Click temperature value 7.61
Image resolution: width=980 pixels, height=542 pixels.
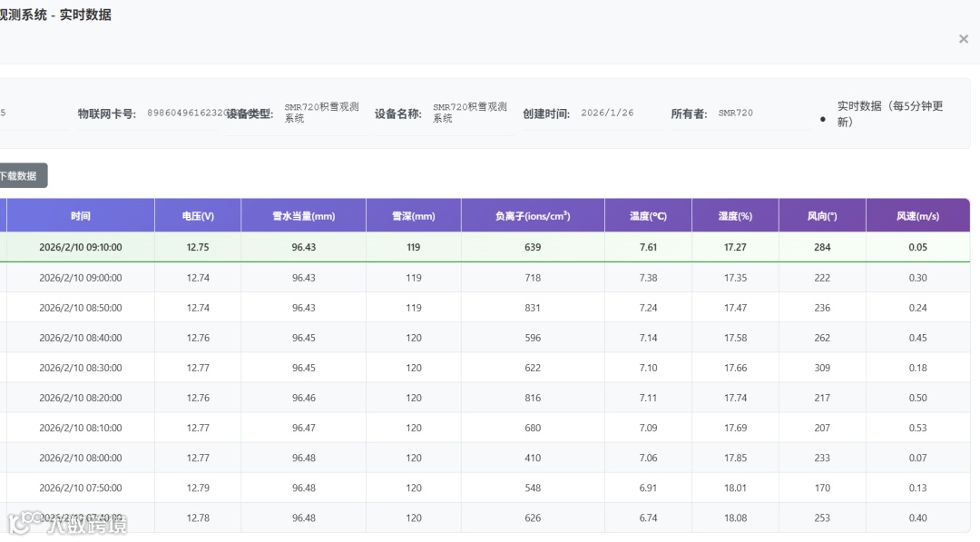648,247
